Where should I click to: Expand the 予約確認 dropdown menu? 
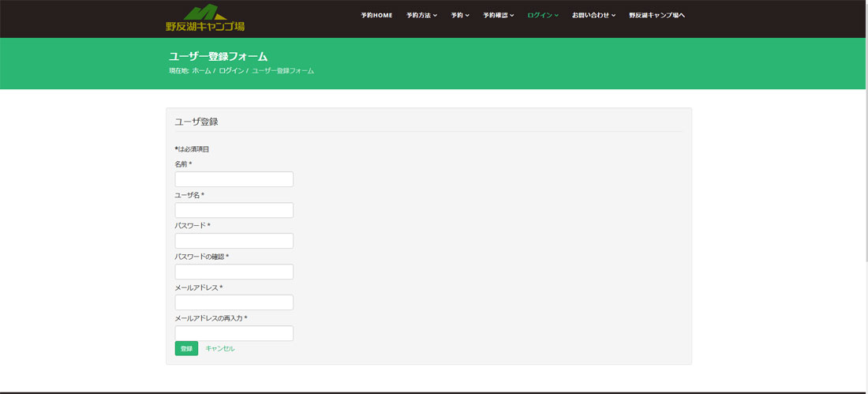point(498,15)
